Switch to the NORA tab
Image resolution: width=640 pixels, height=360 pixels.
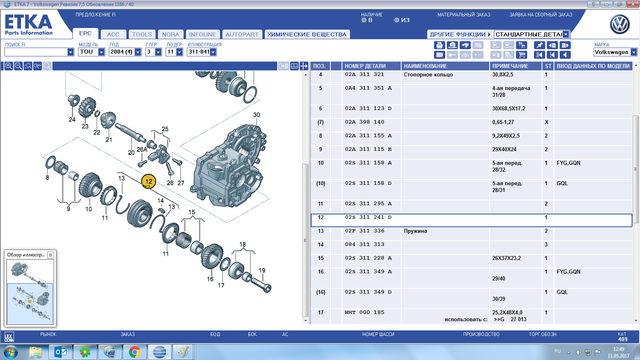170,34
